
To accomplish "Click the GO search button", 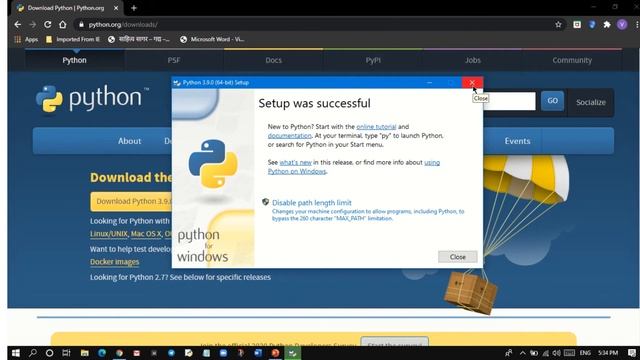I will pyautogui.click(x=552, y=101).
